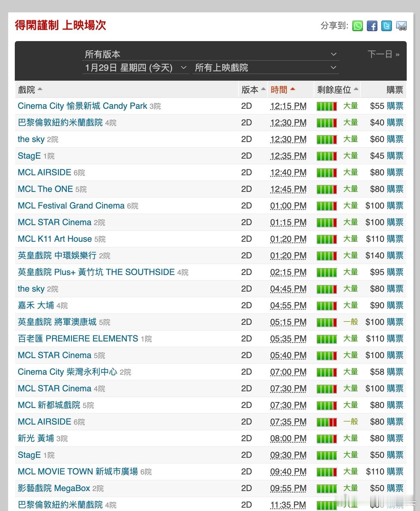This screenshot has width=420, height=511.
Task: Open MCL 新都城戲院 cinema link
Action: pyautogui.click(x=49, y=405)
